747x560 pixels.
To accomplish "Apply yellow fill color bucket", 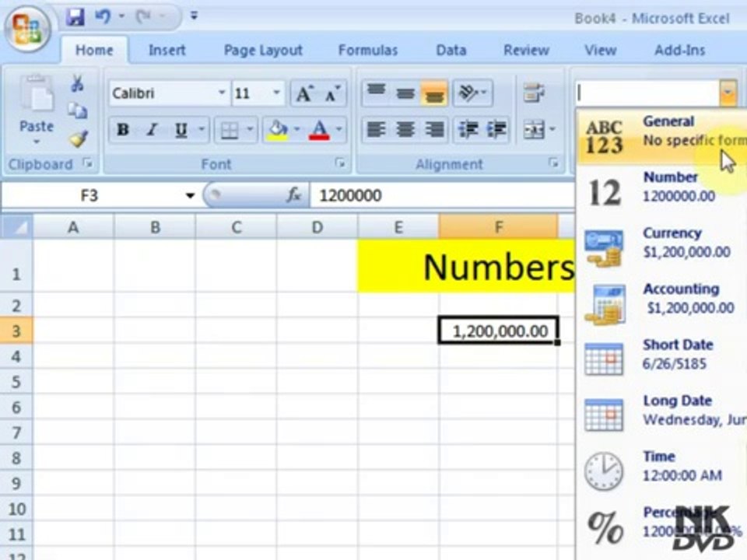I will pyautogui.click(x=279, y=130).
